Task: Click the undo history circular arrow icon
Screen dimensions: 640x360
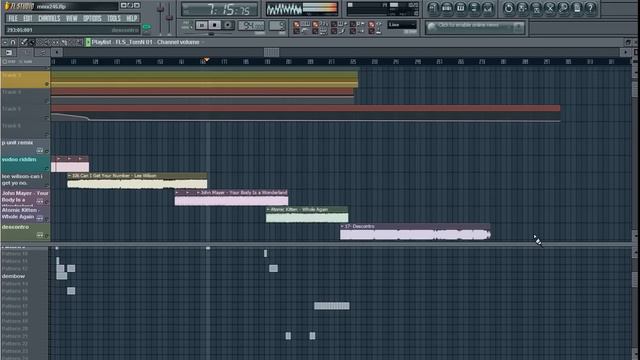Action: pyautogui.click(x=509, y=9)
